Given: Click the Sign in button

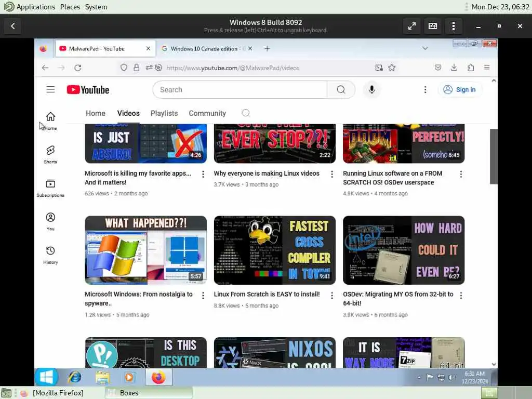Looking at the screenshot, I should coord(460,89).
